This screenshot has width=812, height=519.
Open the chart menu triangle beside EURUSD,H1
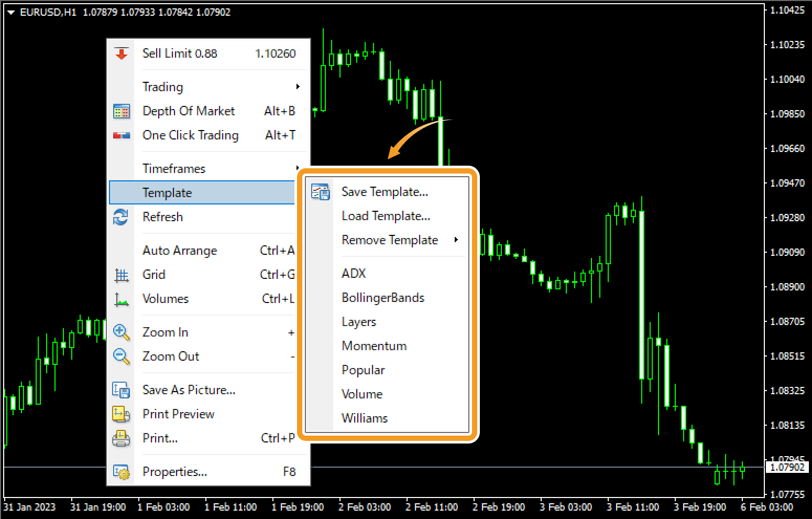[x=11, y=12]
